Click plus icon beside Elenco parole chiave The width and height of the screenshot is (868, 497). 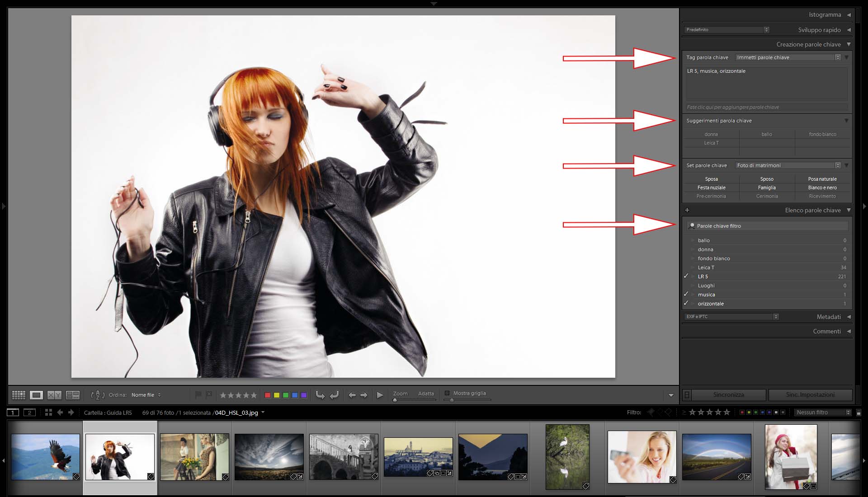click(687, 210)
